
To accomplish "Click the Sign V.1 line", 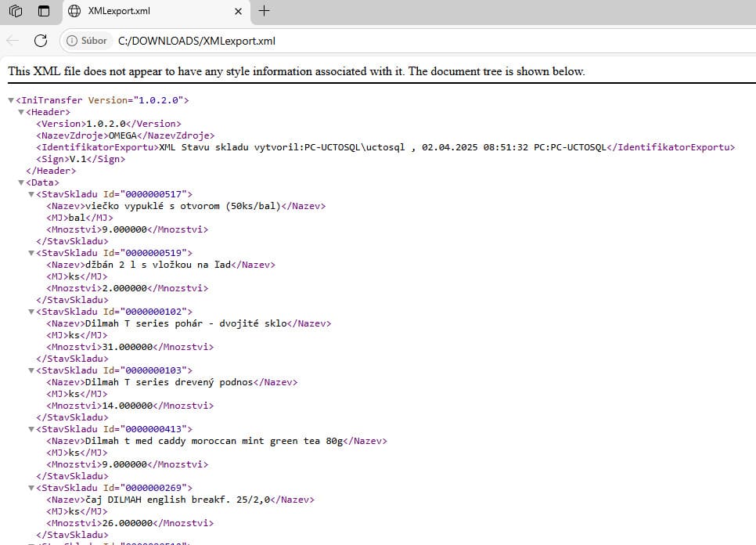I will tap(81, 159).
